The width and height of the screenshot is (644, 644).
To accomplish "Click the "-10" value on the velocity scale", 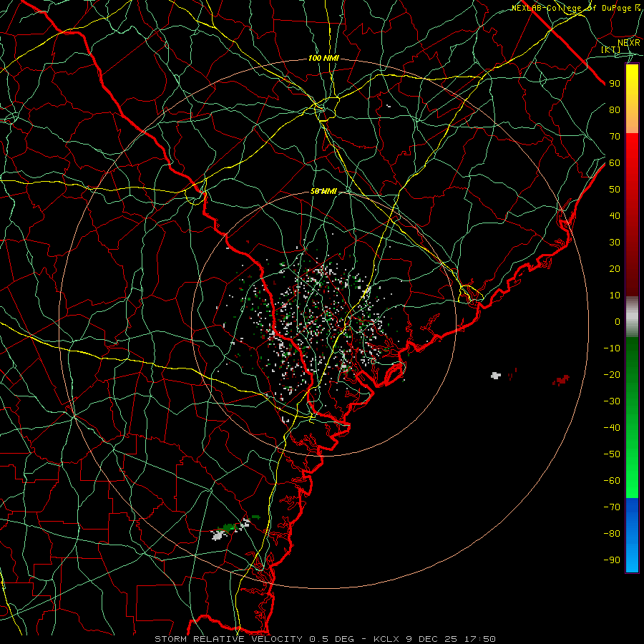I will (612, 348).
